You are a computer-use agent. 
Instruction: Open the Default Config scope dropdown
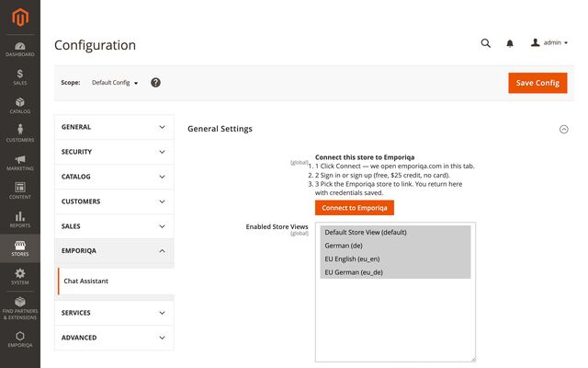115,83
